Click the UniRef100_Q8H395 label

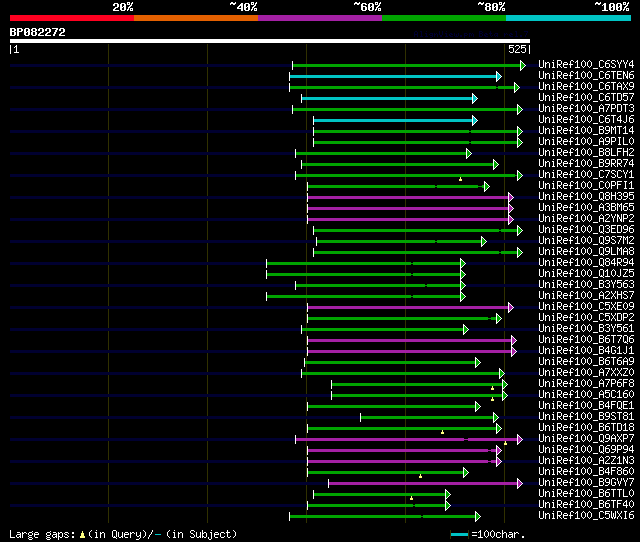(x=586, y=197)
